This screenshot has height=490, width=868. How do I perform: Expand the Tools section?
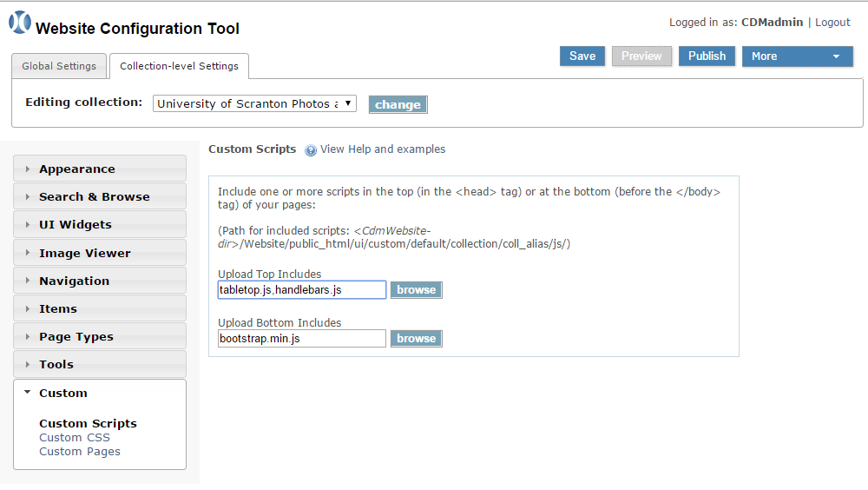click(x=100, y=364)
